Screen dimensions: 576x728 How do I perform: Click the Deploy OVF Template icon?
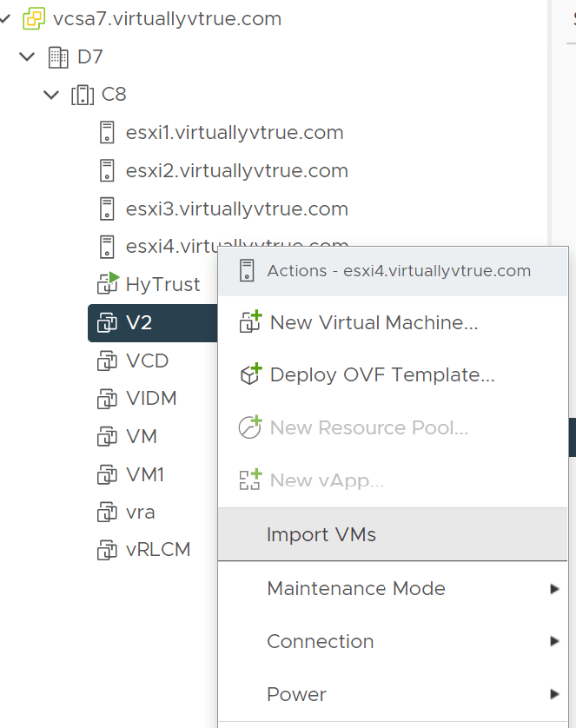tap(249, 375)
